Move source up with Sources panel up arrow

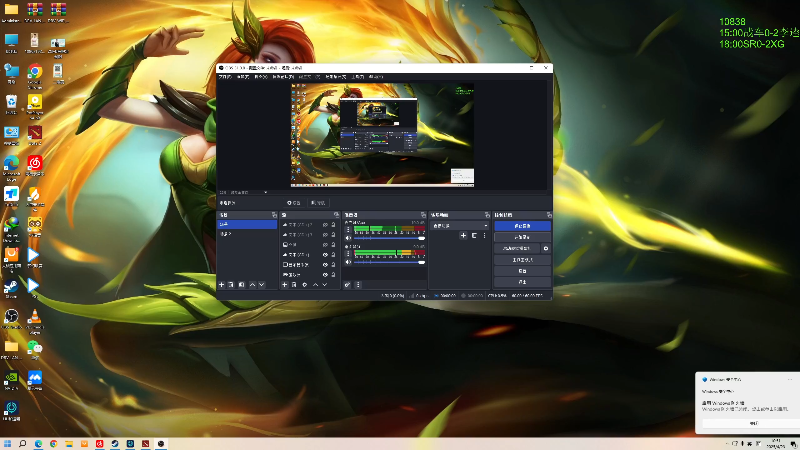coord(315,285)
